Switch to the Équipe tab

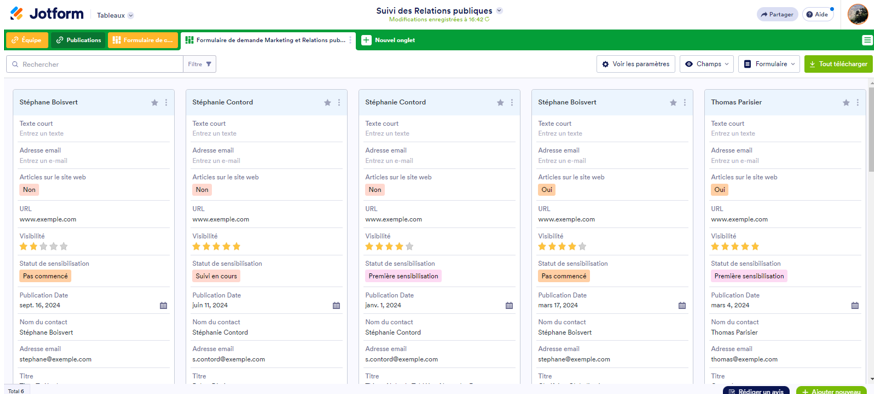click(27, 40)
